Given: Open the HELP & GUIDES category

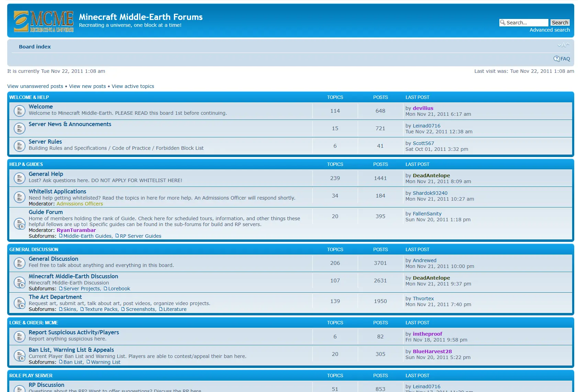Looking at the screenshot, I should click(x=26, y=164).
